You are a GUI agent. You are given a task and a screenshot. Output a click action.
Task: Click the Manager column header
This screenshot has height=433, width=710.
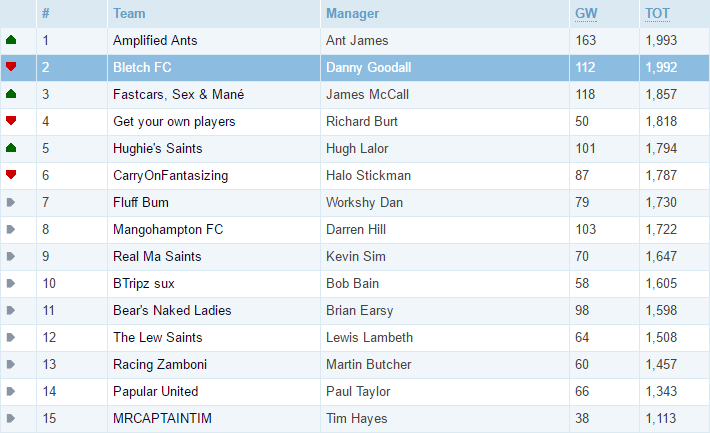[x=352, y=14]
